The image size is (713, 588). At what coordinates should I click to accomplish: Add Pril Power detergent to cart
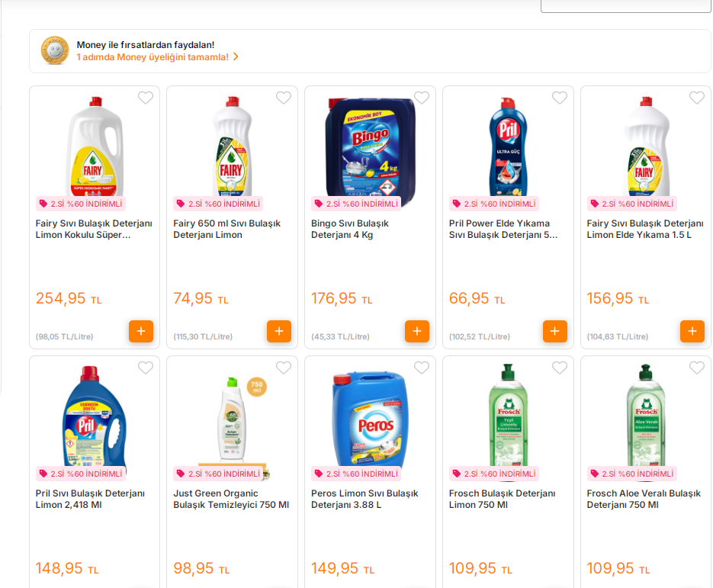click(x=554, y=331)
